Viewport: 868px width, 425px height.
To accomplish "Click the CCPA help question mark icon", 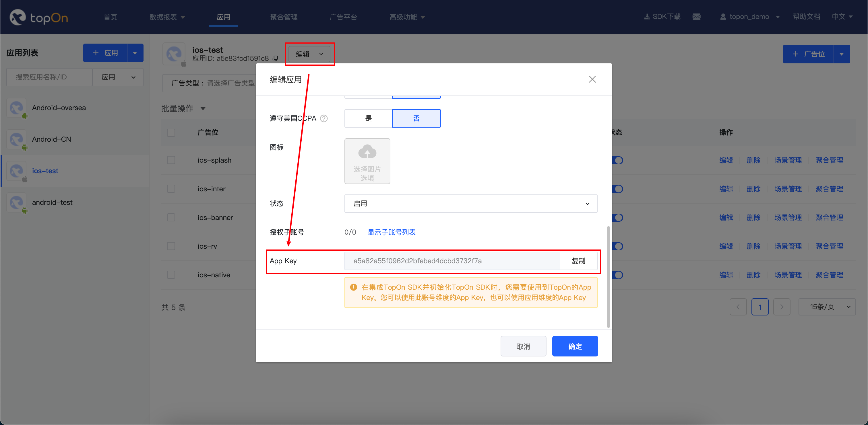I will point(323,118).
